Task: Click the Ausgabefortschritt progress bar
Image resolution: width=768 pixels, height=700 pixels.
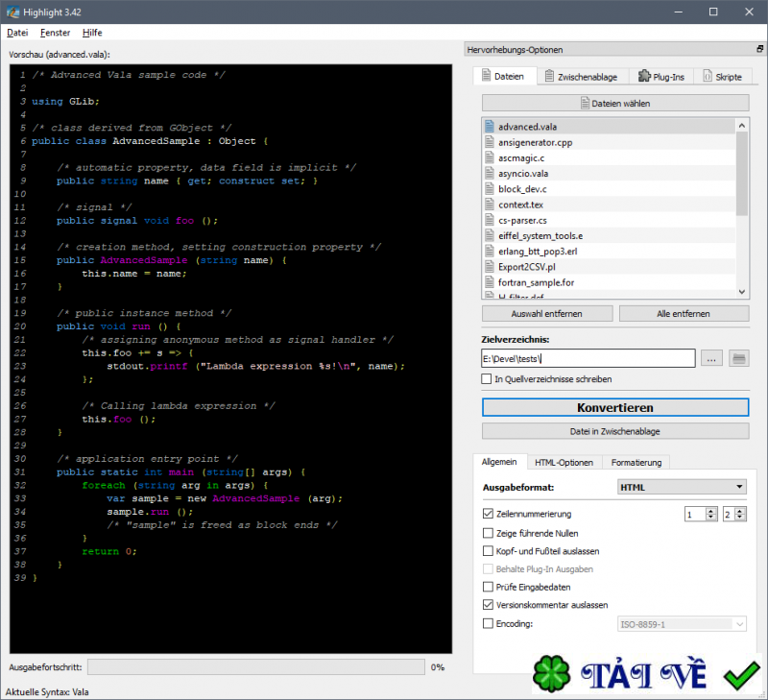Action: tap(254, 666)
